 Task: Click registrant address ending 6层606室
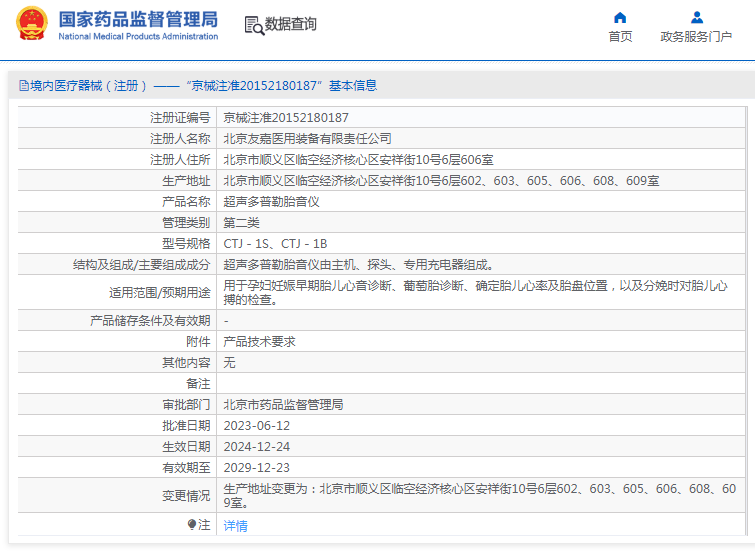click(x=358, y=159)
